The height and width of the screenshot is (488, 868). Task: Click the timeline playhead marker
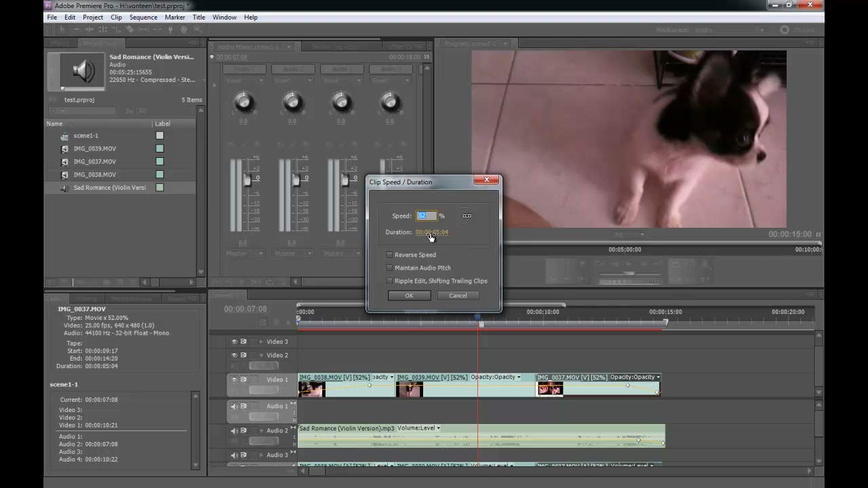point(478,319)
